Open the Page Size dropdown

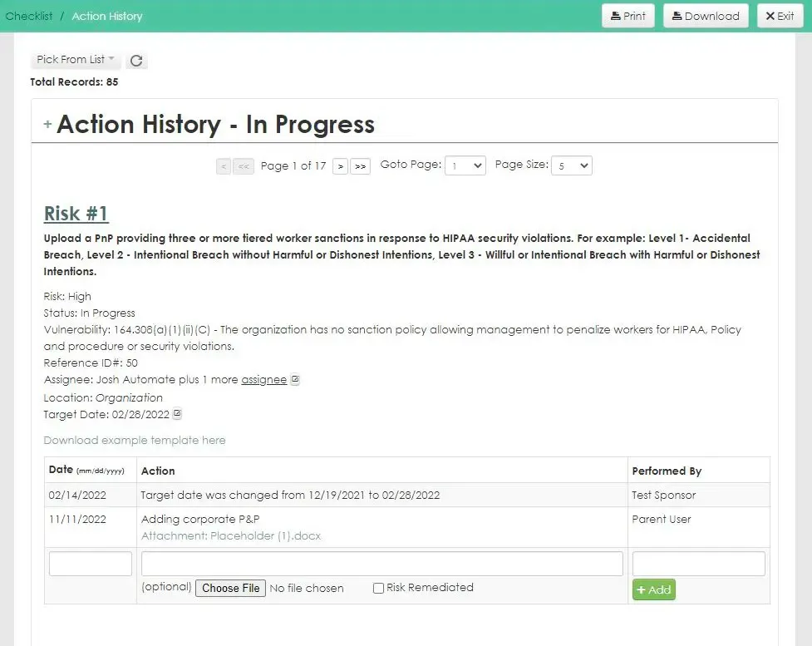pyautogui.click(x=572, y=165)
